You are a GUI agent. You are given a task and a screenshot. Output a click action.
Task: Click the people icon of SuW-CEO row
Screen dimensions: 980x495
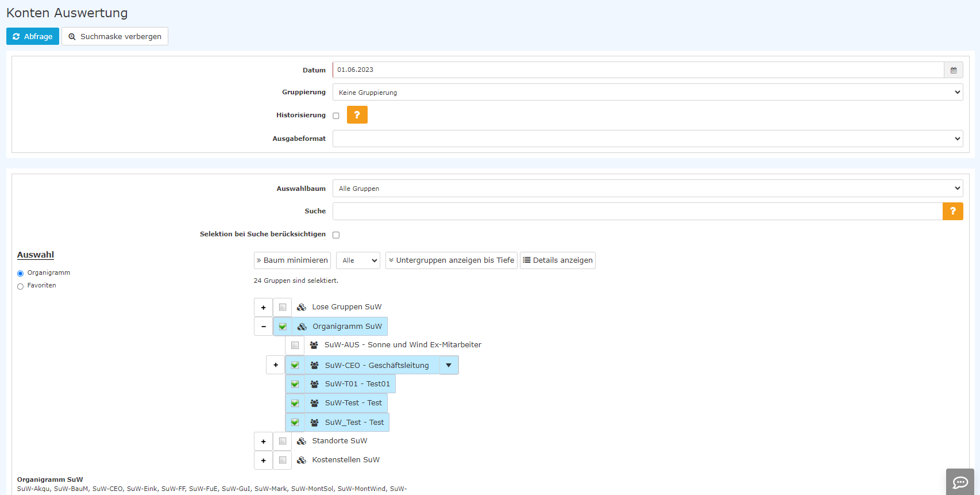pos(314,365)
